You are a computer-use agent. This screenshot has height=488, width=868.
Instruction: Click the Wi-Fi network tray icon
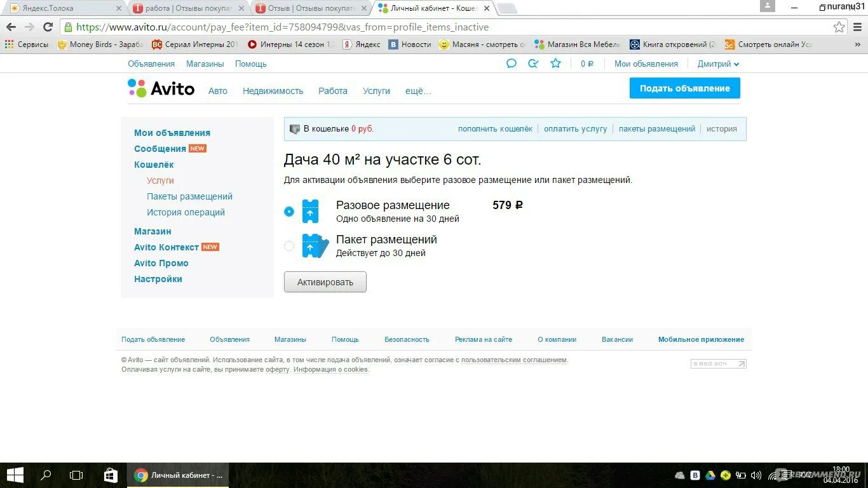pyautogui.click(x=772, y=475)
